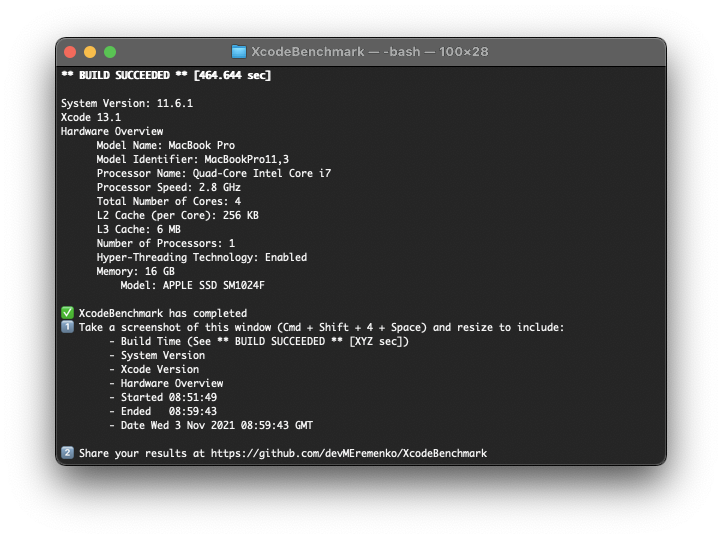This screenshot has width=722, height=539.
Task: Click the Xcode 13.1 line
Action: pyautogui.click(x=91, y=117)
